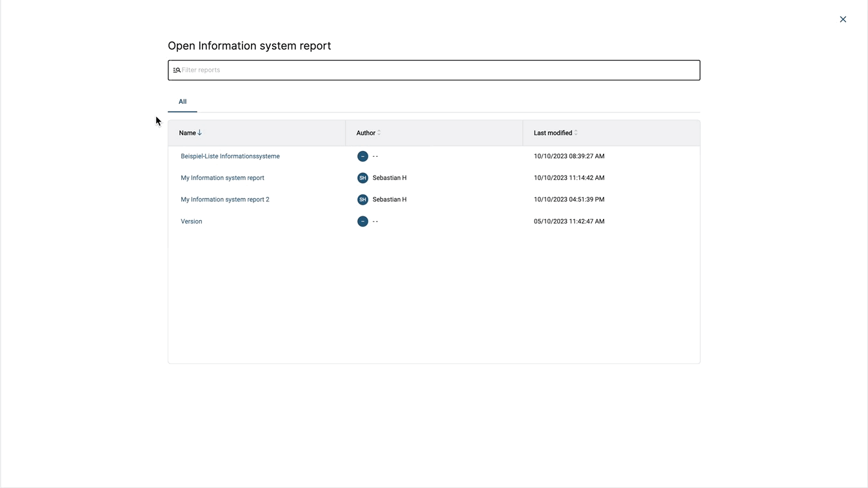The width and height of the screenshot is (868, 488).
Task: Click the Name column header label
Action: click(x=187, y=133)
